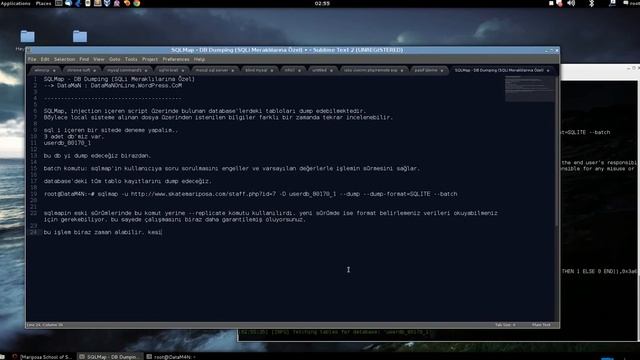Click the Google Chrome launcher in the top panel
Screen dimensions: 640x360
pyautogui.click(x=137, y=3)
